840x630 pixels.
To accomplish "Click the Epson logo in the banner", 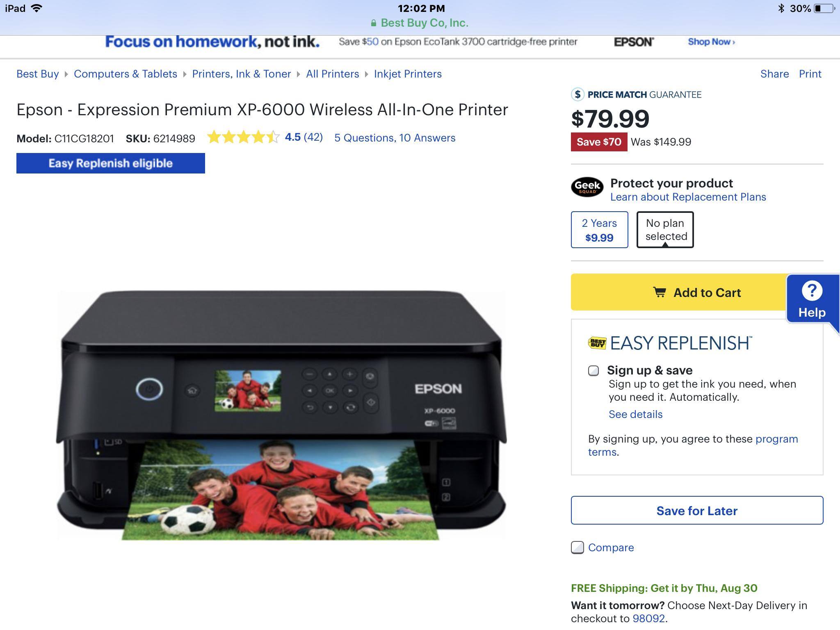I will coord(634,42).
